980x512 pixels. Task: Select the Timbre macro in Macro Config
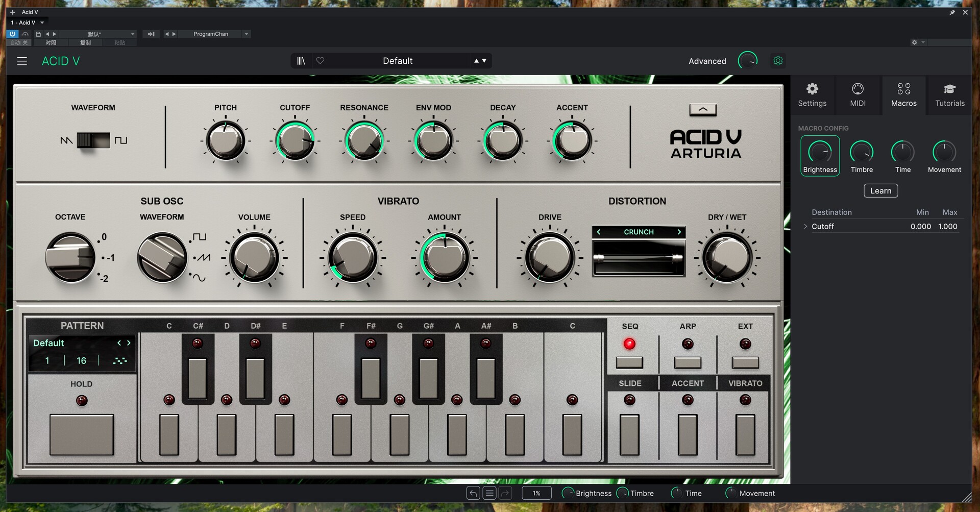tap(862, 156)
